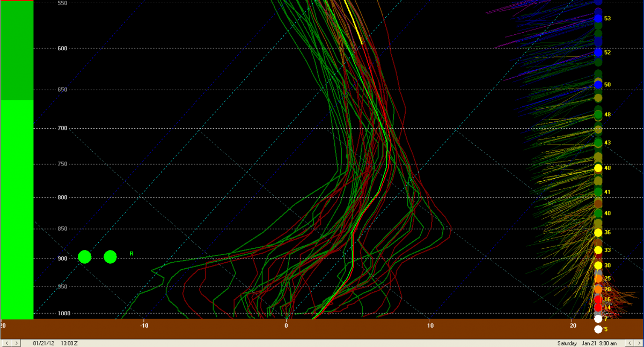Select the green R precipitation label
This screenshot has width=644, height=347.
(x=131, y=253)
